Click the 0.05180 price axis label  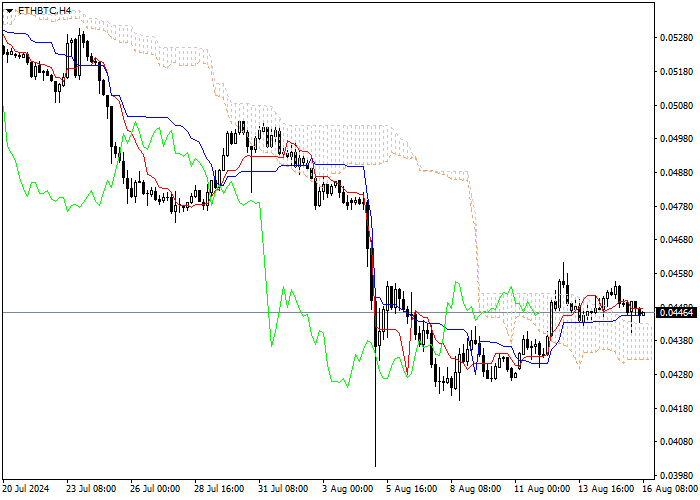pos(676,72)
